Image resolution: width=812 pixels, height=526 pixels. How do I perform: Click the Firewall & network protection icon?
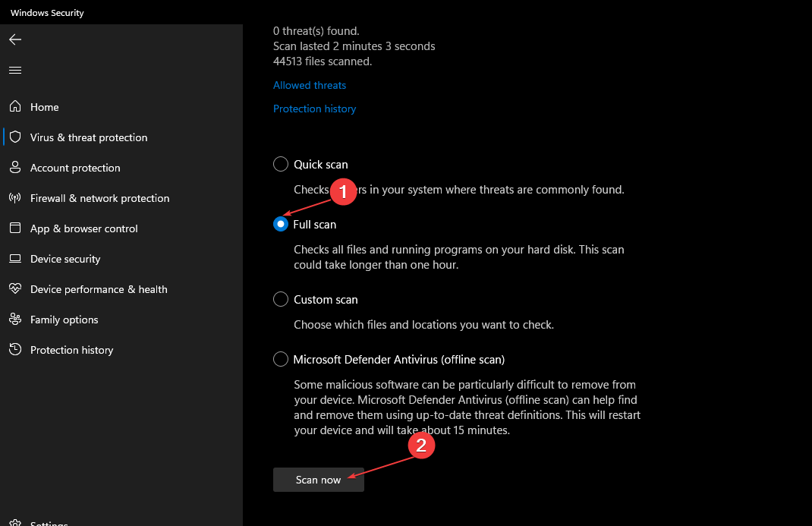pyautogui.click(x=15, y=198)
